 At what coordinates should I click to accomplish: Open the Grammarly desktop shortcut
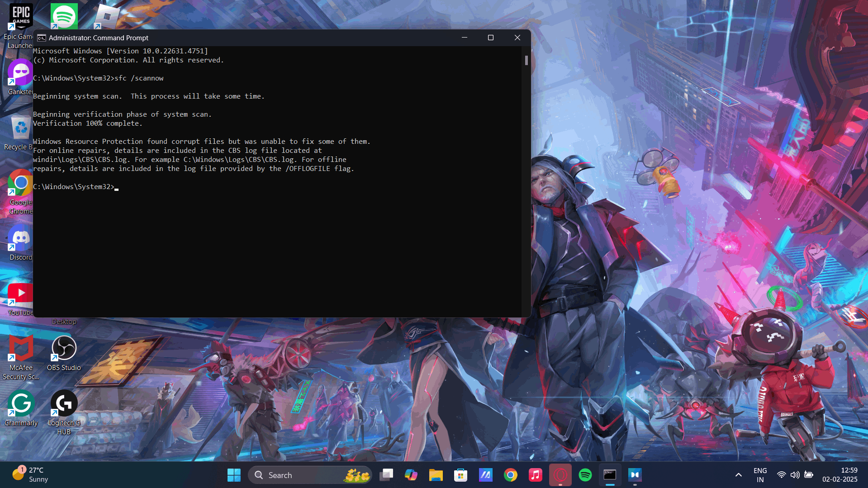pyautogui.click(x=21, y=408)
